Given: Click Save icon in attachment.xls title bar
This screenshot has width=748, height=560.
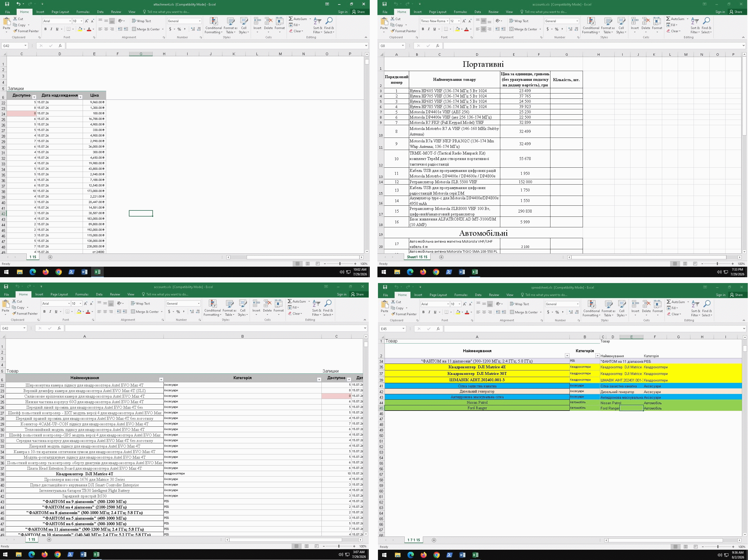Looking at the screenshot, I should 7,4.
